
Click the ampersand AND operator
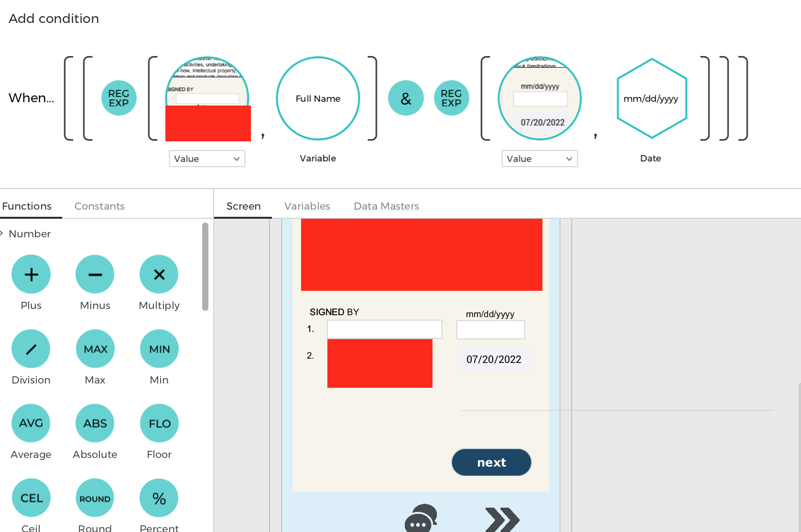pyautogui.click(x=406, y=98)
